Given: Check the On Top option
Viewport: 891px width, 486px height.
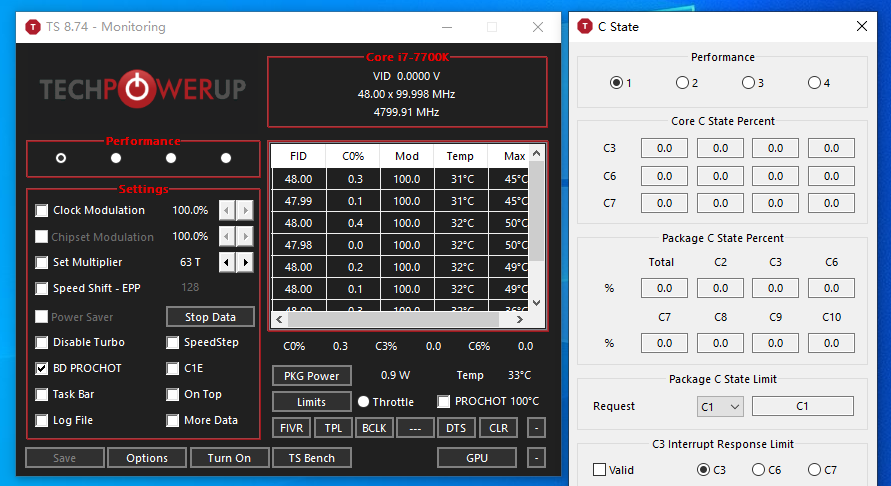Looking at the screenshot, I should click(173, 394).
